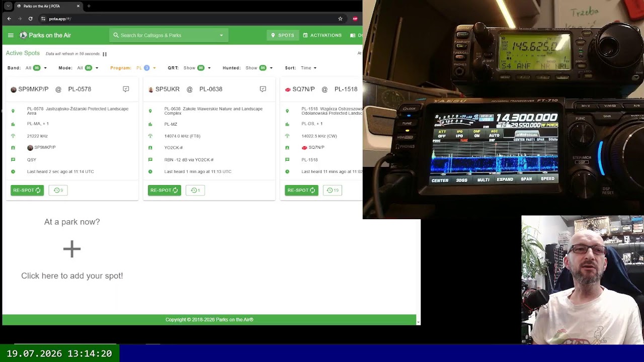644x362 pixels.
Task: Open the PL-0578 park link
Action: (x=79, y=89)
